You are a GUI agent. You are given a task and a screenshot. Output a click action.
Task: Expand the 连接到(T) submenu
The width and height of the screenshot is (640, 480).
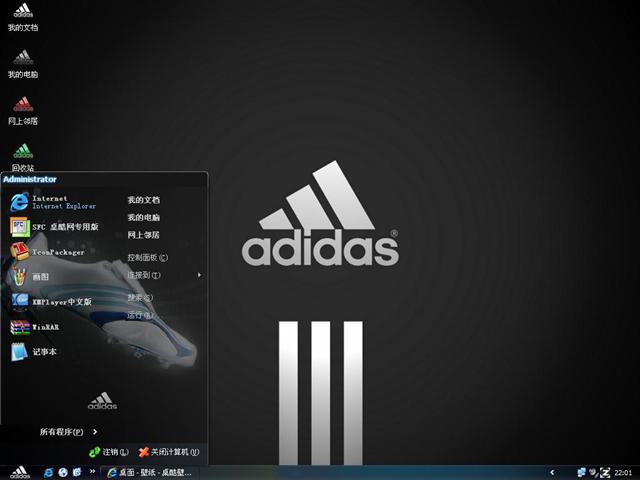pyautogui.click(x=164, y=275)
